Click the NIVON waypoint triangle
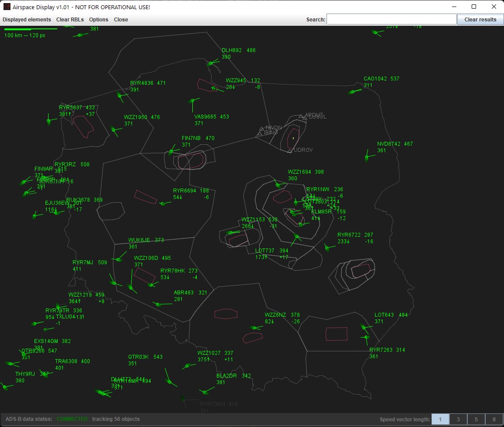The height and width of the screenshot is (427, 504). [x=261, y=129]
